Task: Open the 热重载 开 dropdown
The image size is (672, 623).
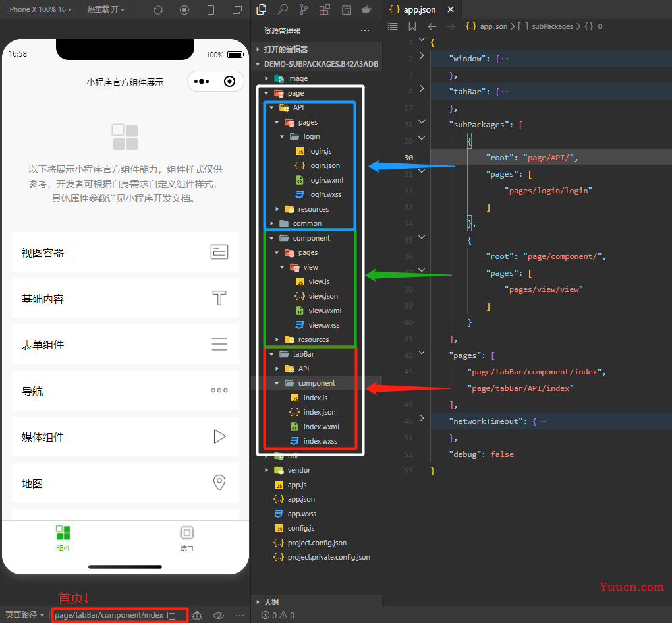Action: click(x=106, y=9)
